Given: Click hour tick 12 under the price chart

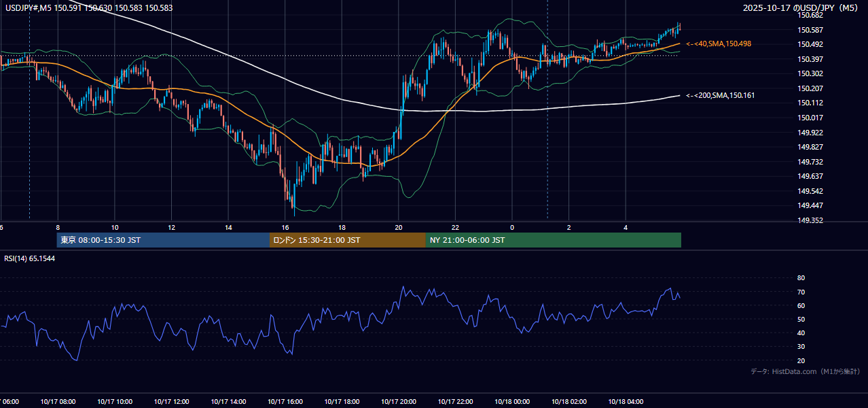Looking at the screenshot, I should click(x=171, y=227).
